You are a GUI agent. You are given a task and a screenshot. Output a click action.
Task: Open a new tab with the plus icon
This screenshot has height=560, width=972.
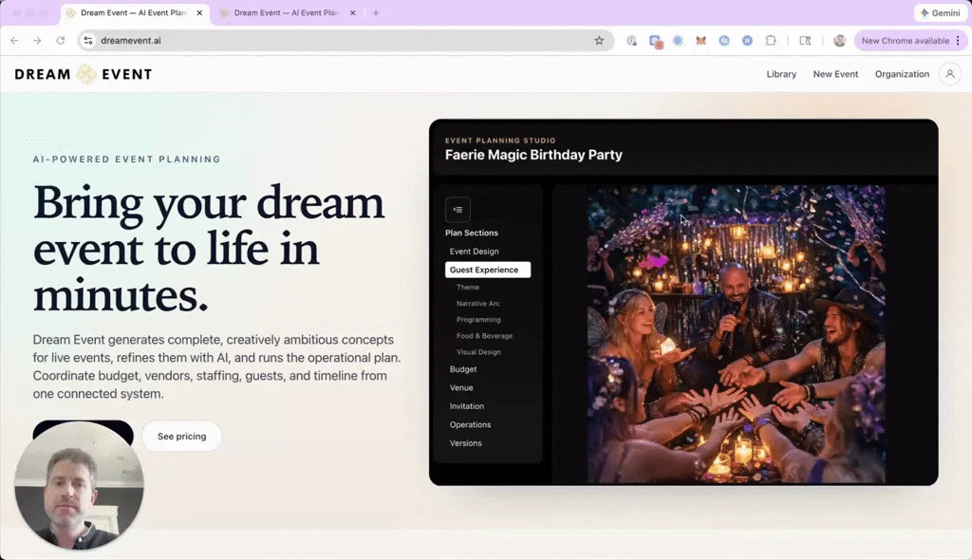[x=376, y=12]
